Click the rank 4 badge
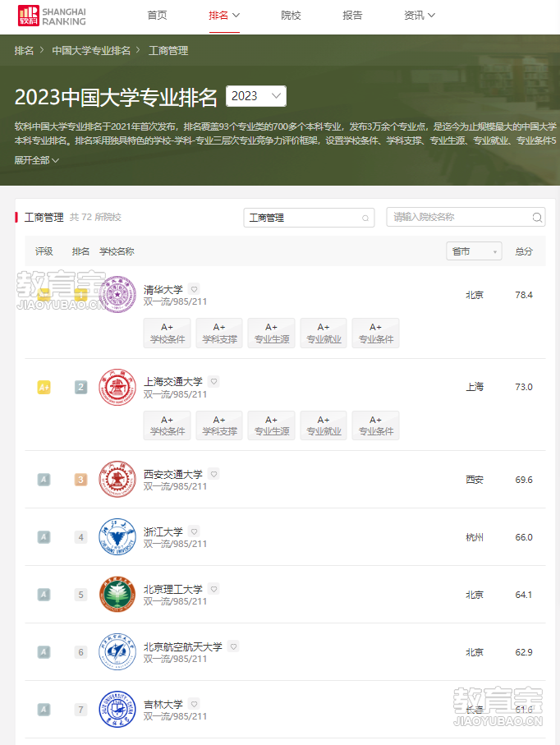 click(x=80, y=537)
